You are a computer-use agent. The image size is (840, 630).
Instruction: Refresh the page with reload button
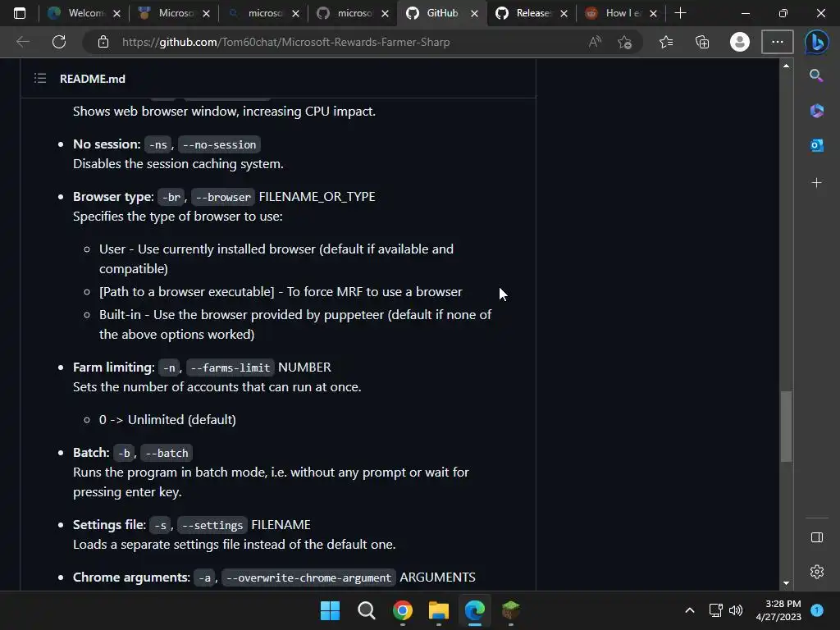tap(59, 42)
